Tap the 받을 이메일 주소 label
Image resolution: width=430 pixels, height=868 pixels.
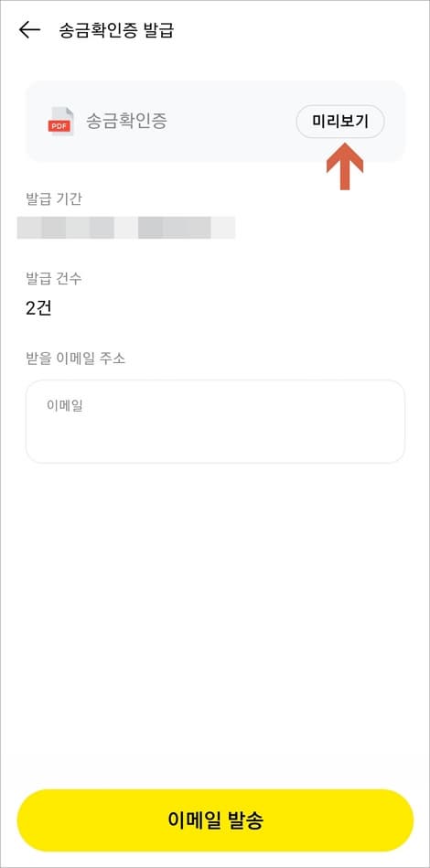pyautogui.click(x=76, y=359)
